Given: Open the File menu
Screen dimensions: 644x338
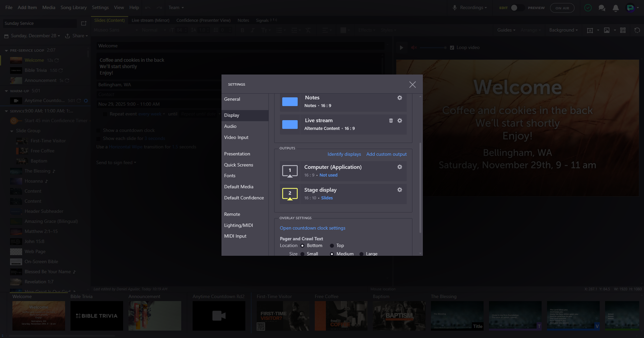Looking at the screenshot, I should (9, 7).
